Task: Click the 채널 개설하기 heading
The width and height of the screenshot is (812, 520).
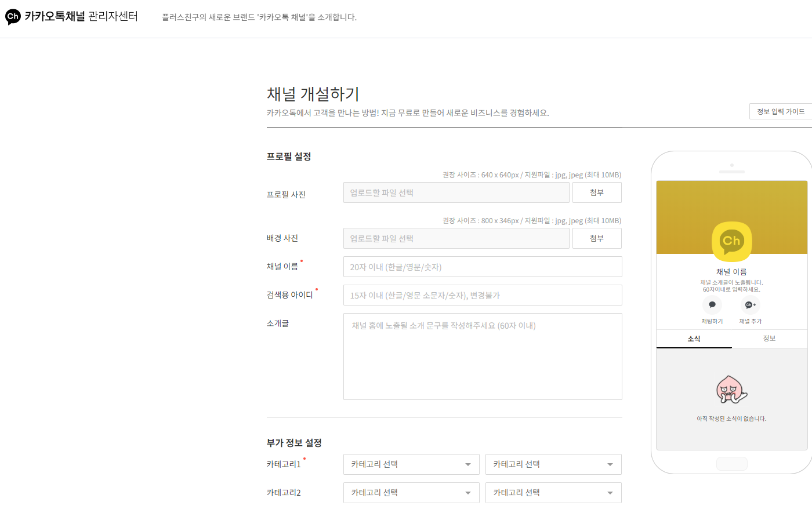Action: (313, 94)
